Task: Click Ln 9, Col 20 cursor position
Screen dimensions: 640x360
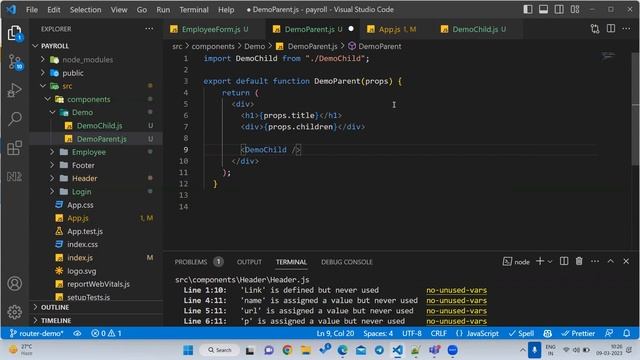Action: (335, 333)
